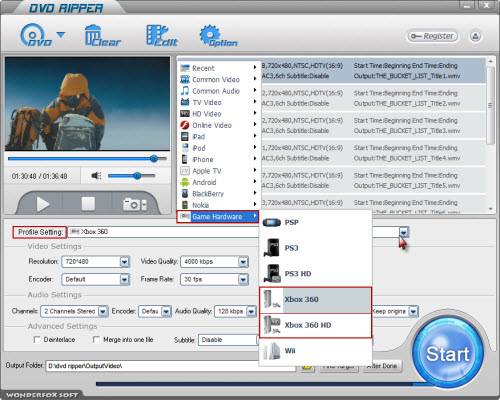Click the title list scroll-down arrow
This screenshot has width=500, height=400.
click(x=490, y=209)
